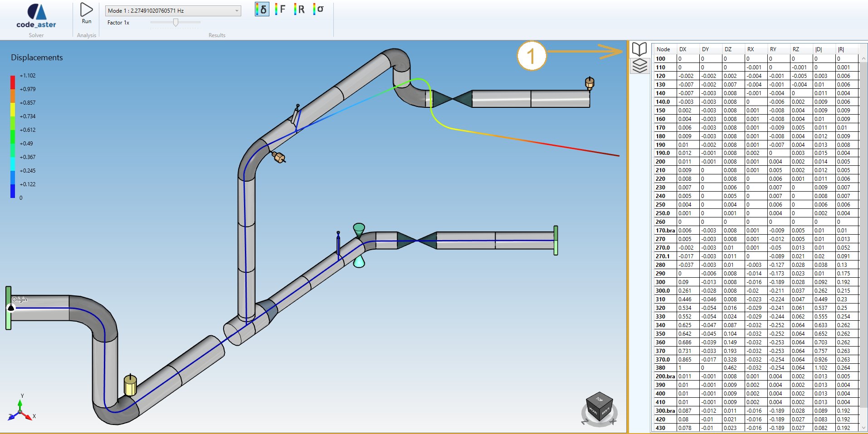Select the orange support near the upper elbow
Viewport: 868px width, 434px height.
278,157
